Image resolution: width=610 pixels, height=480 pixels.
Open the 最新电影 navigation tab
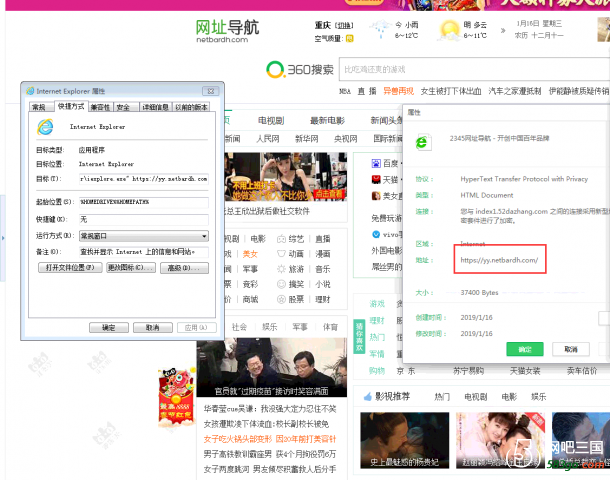point(328,121)
